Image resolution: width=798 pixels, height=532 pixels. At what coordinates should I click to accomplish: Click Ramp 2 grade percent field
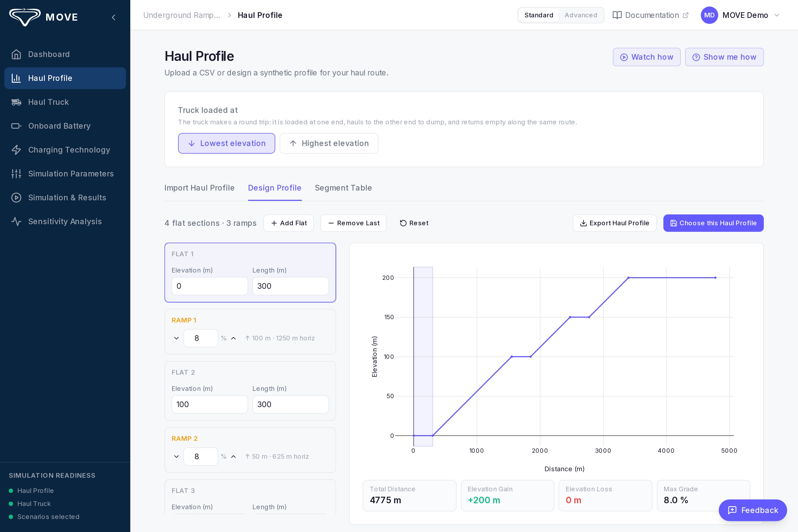[x=201, y=457]
